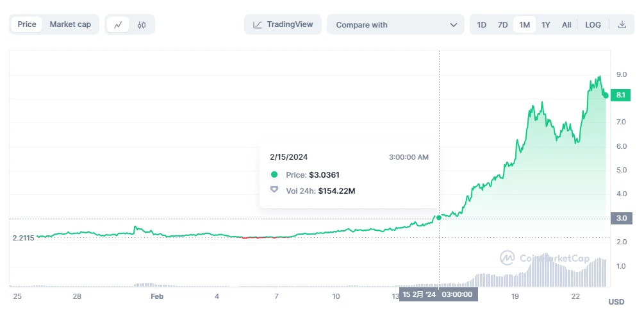Toggle LOG scale on chart
The width and height of the screenshot is (644, 311).
[593, 25]
